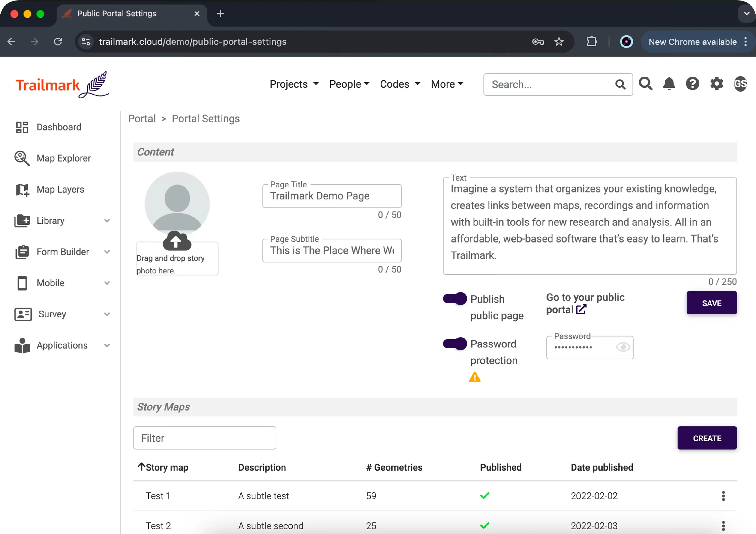
Task: Click the Applications sidebar icon
Action: pos(22,345)
